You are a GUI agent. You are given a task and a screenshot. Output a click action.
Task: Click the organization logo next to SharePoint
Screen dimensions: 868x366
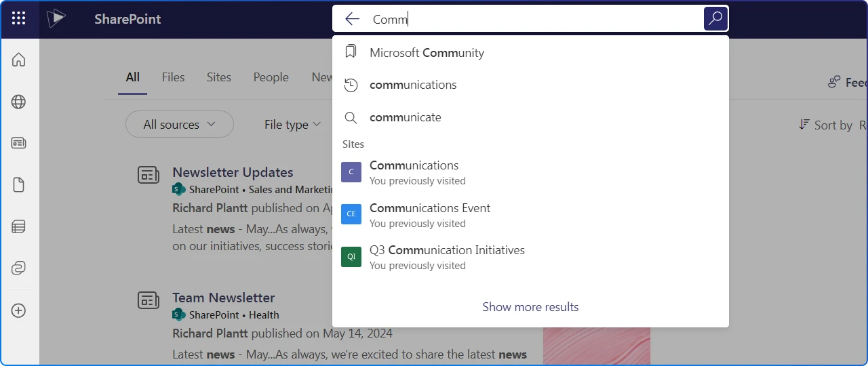pos(56,19)
